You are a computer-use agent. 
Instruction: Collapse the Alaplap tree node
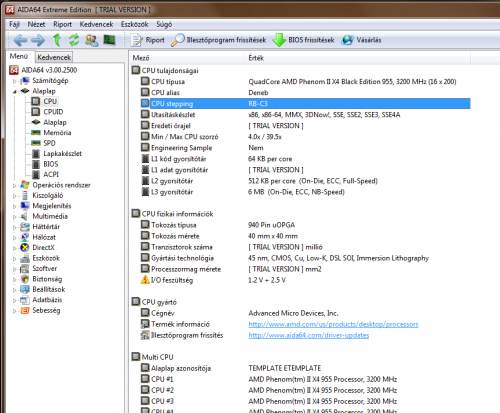coord(14,91)
